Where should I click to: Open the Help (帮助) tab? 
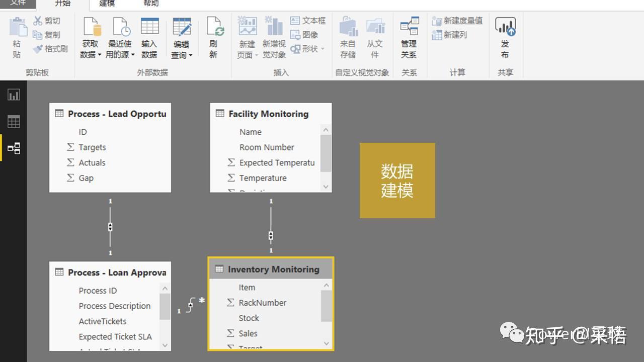click(x=151, y=3)
